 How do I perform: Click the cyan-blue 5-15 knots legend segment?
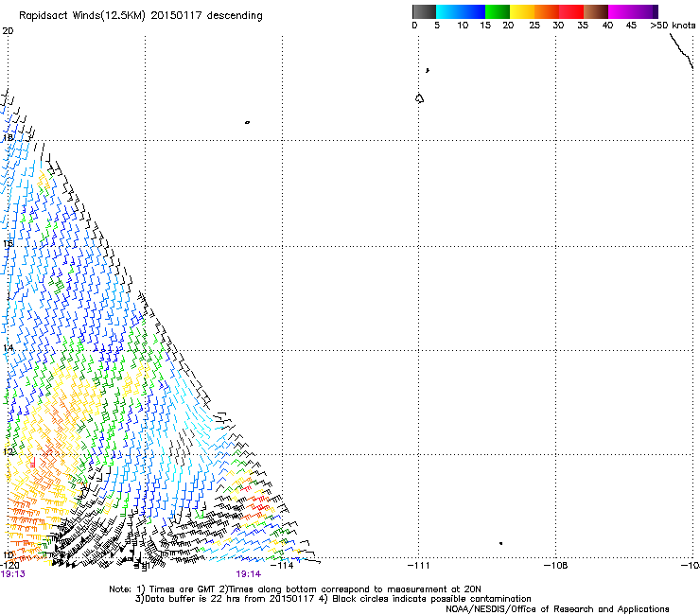pos(461,11)
